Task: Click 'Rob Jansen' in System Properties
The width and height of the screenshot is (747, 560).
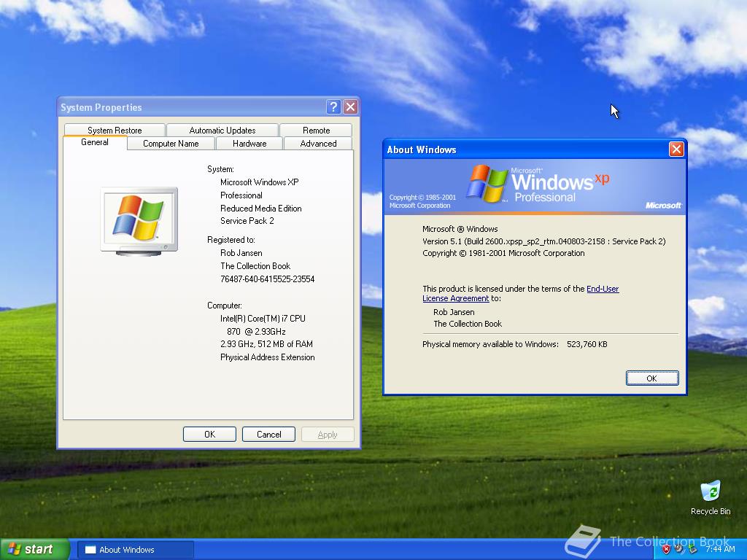Action: [241, 253]
